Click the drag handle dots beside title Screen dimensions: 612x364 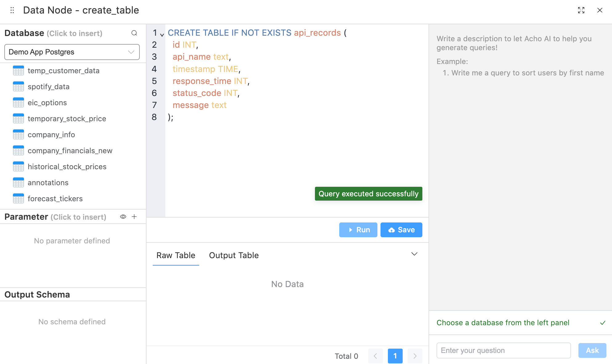coord(12,10)
